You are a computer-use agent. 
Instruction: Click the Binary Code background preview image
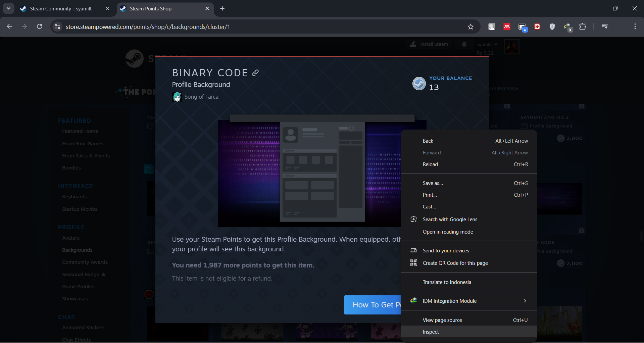pos(322,170)
